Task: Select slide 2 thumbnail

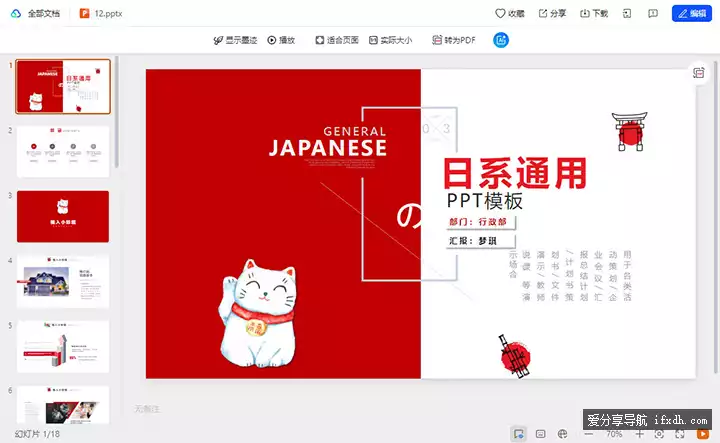Action: pyautogui.click(x=63, y=151)
